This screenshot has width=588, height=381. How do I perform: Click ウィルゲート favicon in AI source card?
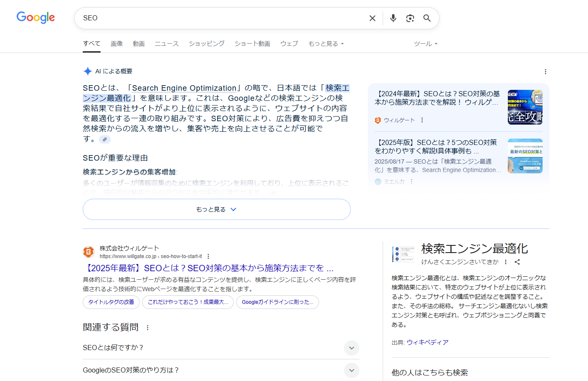click(378, 120)
